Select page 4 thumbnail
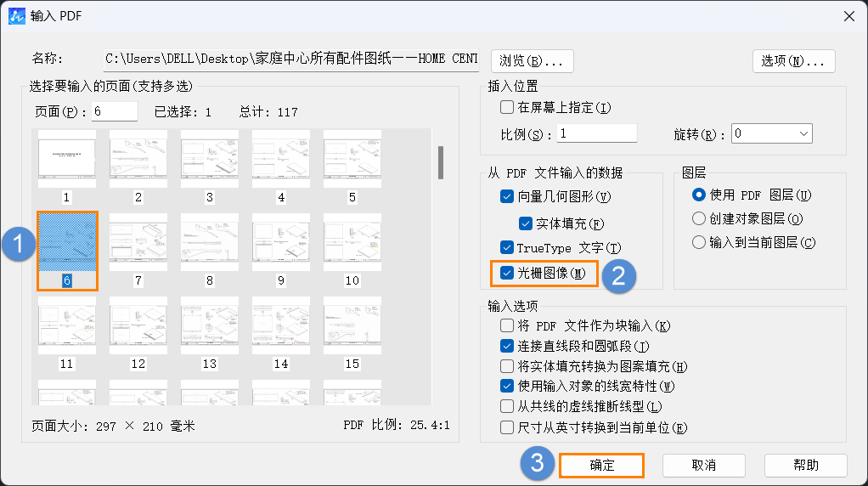 click(x=281, y=159)
